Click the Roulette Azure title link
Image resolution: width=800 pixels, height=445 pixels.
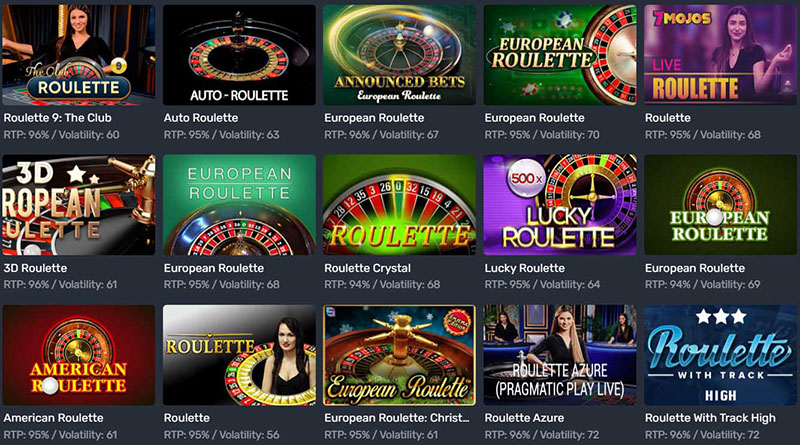[524, 418]
